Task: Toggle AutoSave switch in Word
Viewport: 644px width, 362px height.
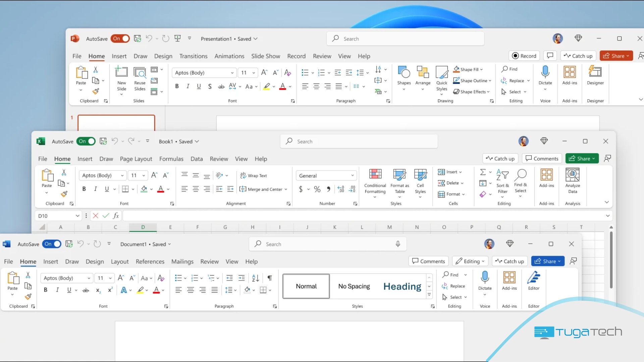Action: pos(52,244)
